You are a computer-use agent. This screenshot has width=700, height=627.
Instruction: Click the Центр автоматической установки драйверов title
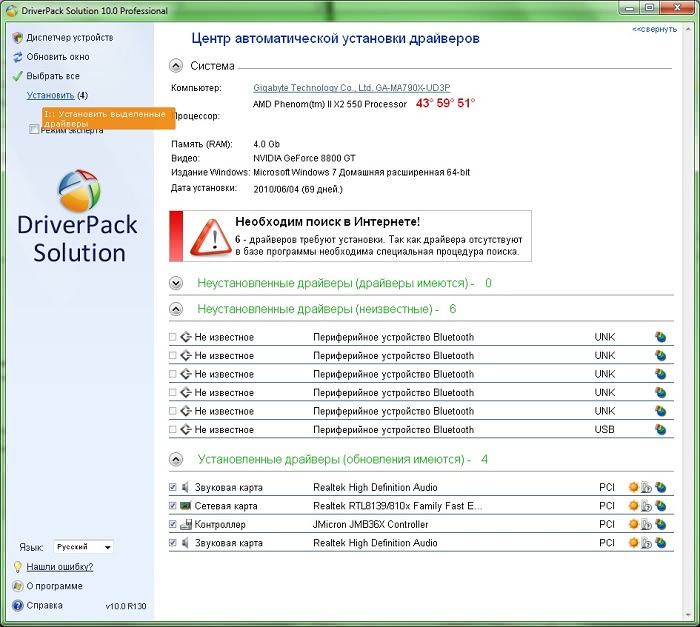coord(336,39)
